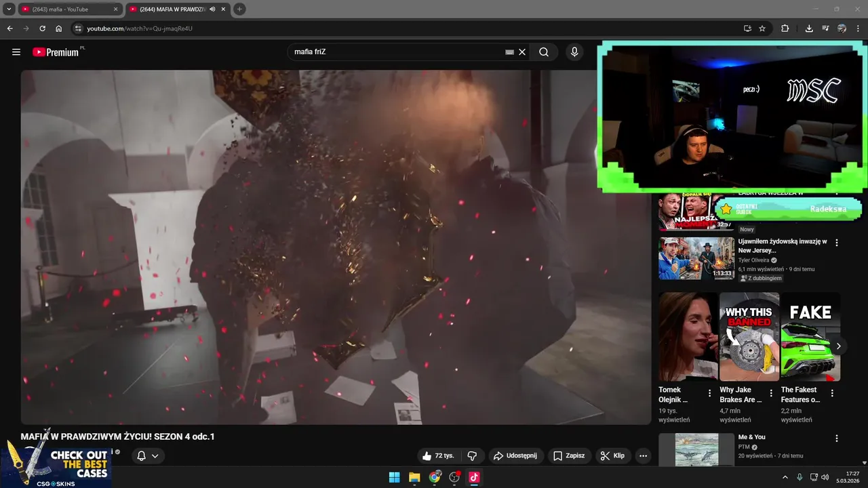
Task: View site information icon in address bar
Action: tap(78, 28)
